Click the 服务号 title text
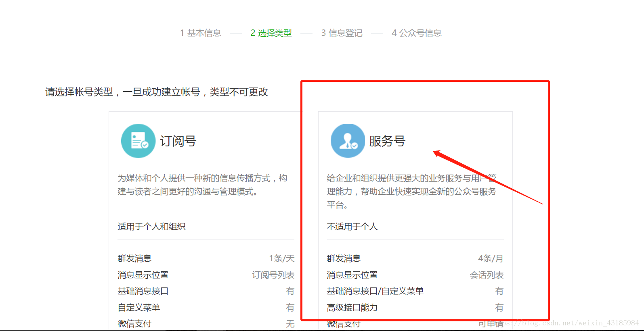 pyautogui.click(x=387, y=141)
